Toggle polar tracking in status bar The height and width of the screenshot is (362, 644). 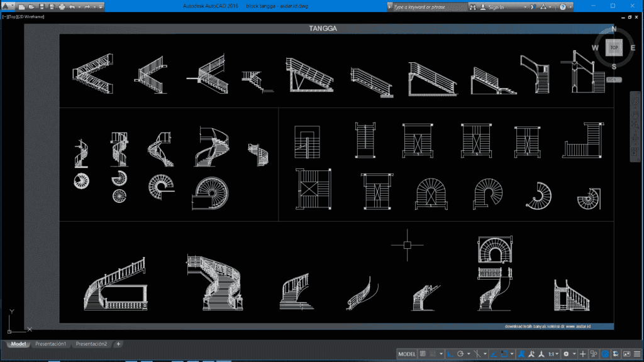point(460,354)
